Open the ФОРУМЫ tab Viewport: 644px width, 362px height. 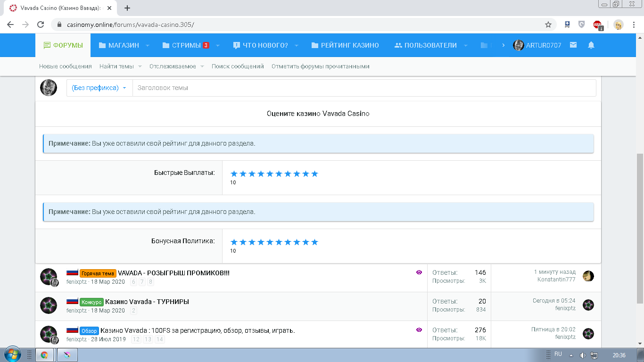tap(63, 45)
